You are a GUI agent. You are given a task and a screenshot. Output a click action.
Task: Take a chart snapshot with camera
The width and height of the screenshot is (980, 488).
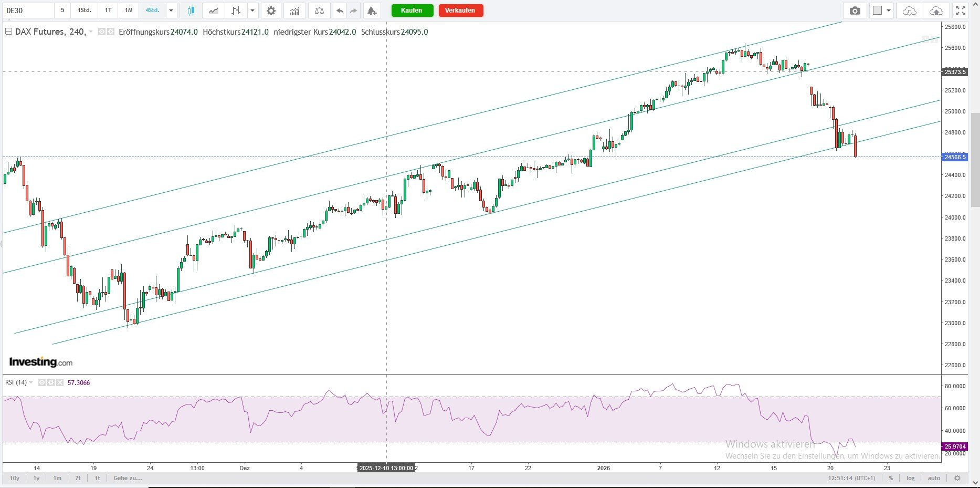tap(855, 11)
